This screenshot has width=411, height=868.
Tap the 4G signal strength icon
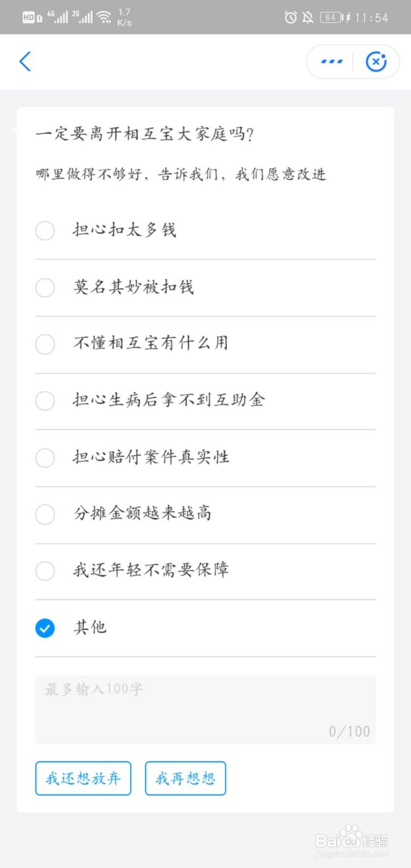coord(58,17)
